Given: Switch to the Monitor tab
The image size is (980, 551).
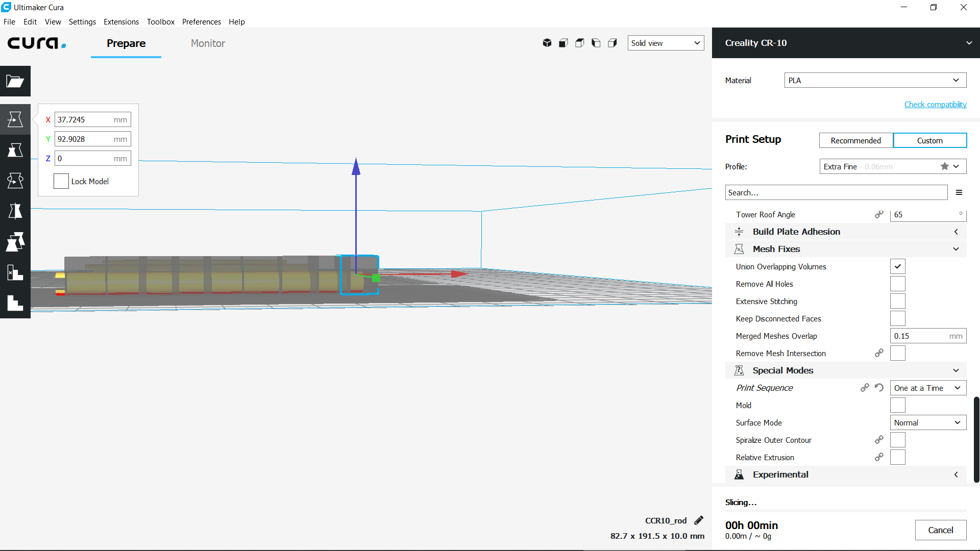Looking at the screenshot, I should pyautogui.click(x=208, y=43).
